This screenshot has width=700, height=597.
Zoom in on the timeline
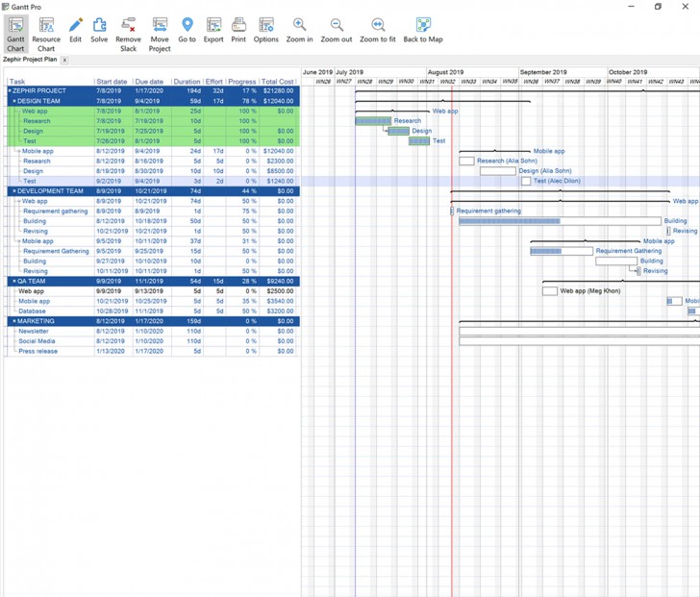point(300,30)
